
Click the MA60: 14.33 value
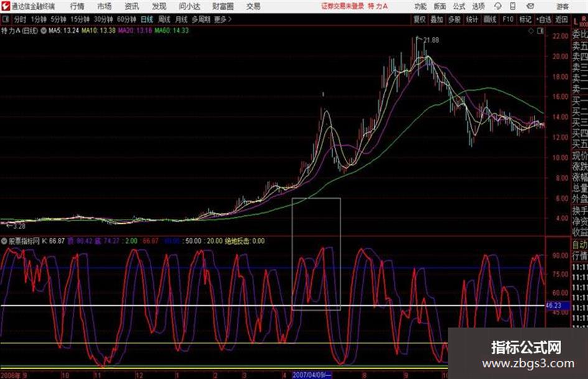[x=172, y=30]
